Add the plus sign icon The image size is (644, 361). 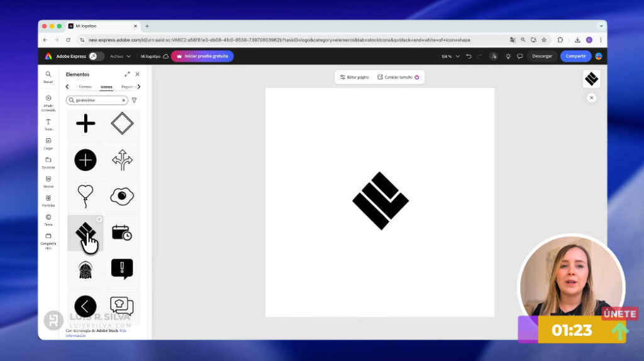pyautogui.click(x=86, y=123)
